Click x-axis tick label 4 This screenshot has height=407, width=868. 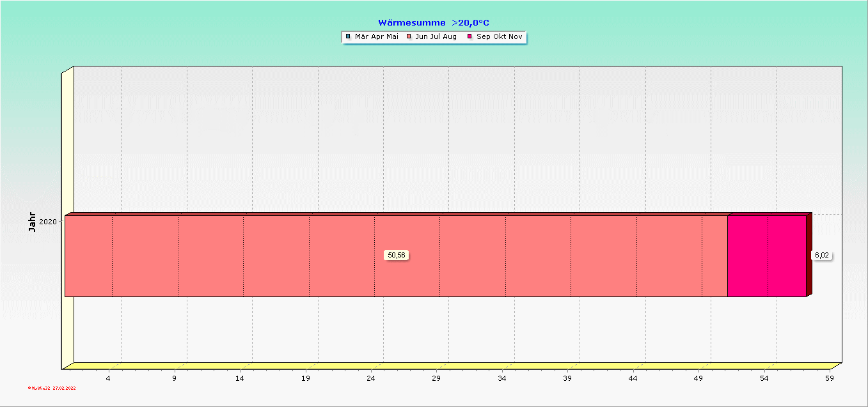point(108,379)
